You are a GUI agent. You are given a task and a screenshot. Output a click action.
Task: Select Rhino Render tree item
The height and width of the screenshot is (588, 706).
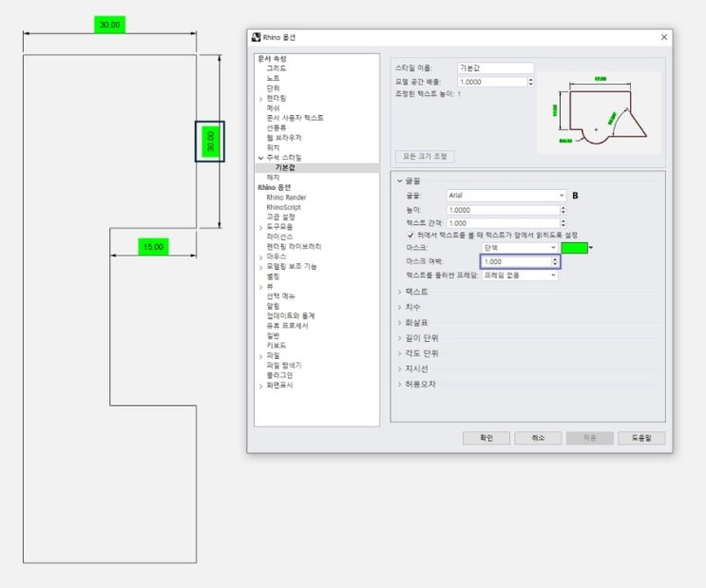click(x=286, y=198)
